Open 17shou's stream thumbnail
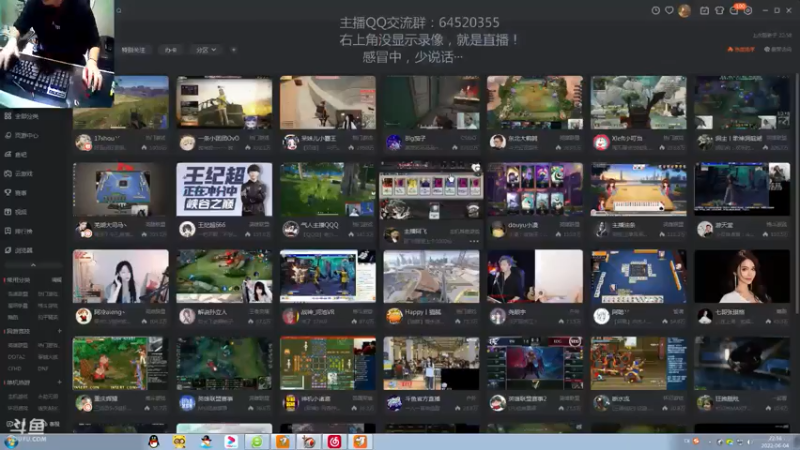Viewport: 800px width, 450px height. point(120,103)
